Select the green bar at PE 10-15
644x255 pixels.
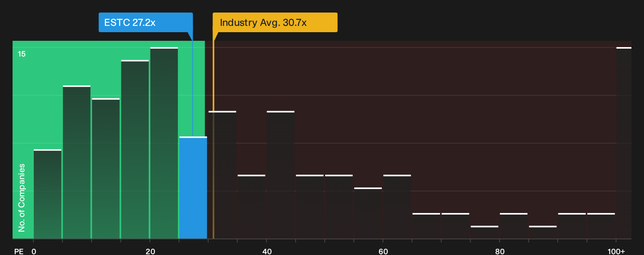pos(106,168)
